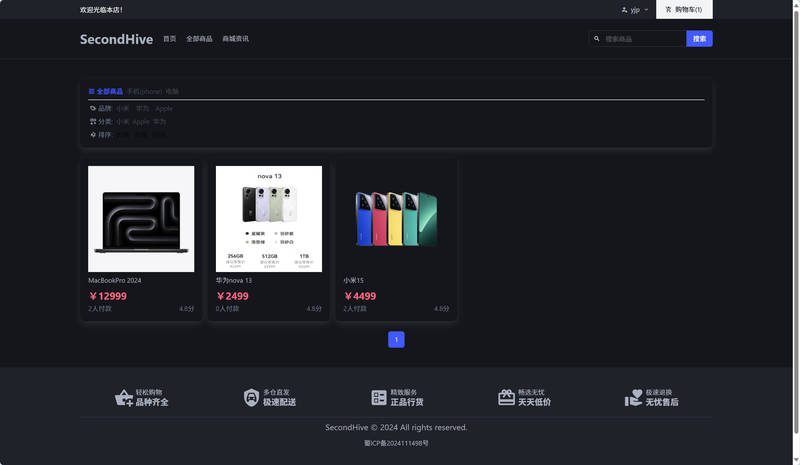
Task: Click the magnifier icon in the search box
Action: point(596,39)
